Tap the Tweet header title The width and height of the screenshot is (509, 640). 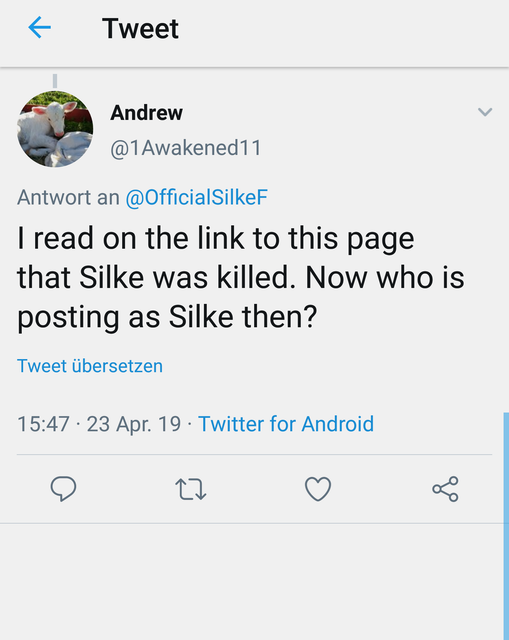pos(140,29)
